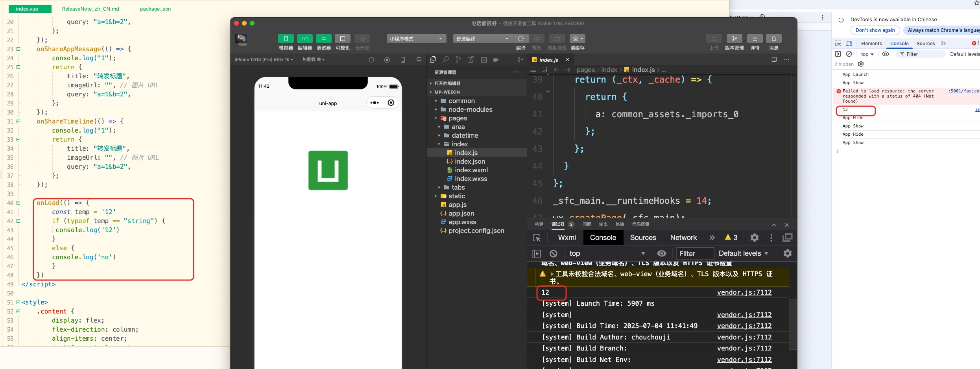Open the debugger settings gear icon
This screenshot has height=369, width=980.
tap(754, 238)
